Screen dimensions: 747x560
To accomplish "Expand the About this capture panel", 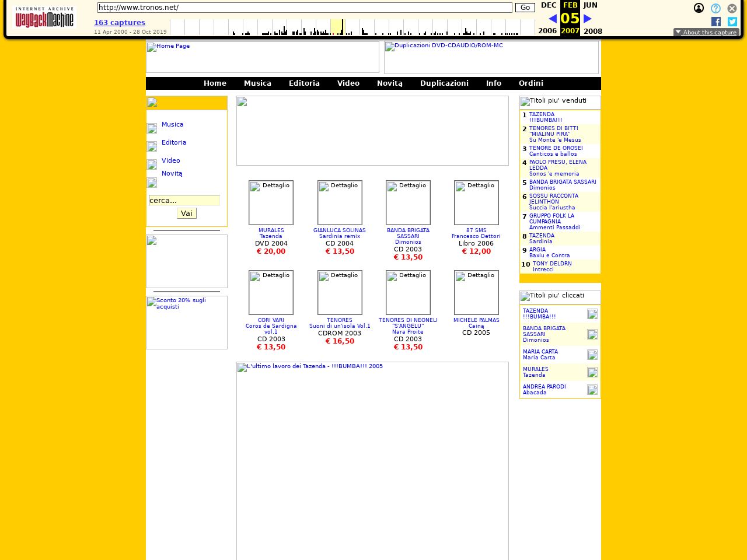I will pos(706,32).
